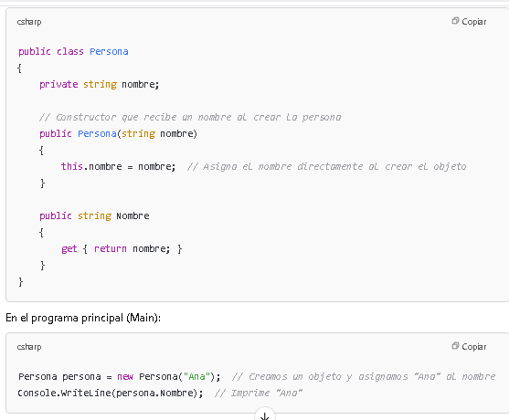Click the csharp language label of the first block
This screenshot has width=509, height=420.
(29, 22)
